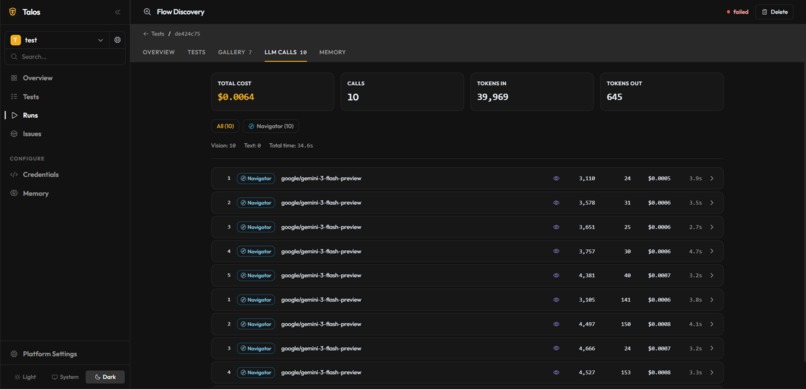Click the Tests list icon in the sidebar

(x=14, y=97)
